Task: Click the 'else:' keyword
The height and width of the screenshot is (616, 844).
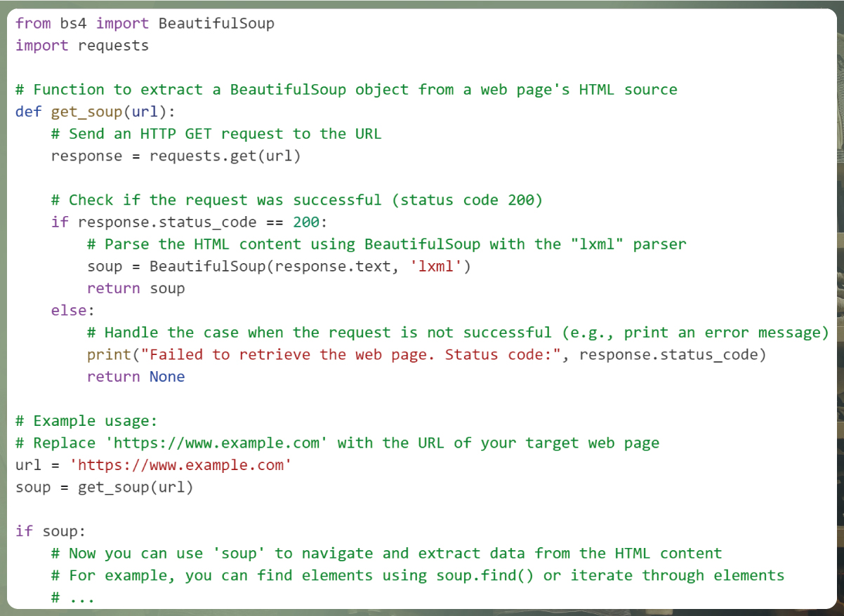Action: click(x=73, y=310)
